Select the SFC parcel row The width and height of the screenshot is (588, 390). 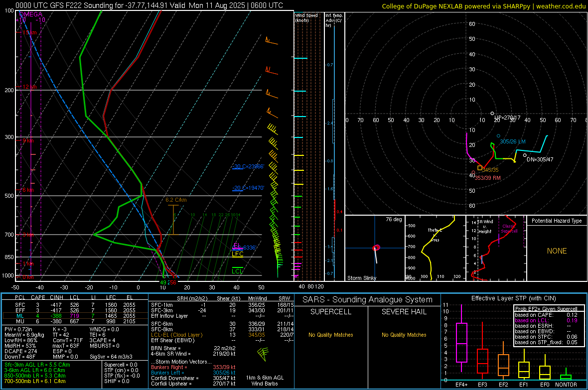click(x=75, y=305)
